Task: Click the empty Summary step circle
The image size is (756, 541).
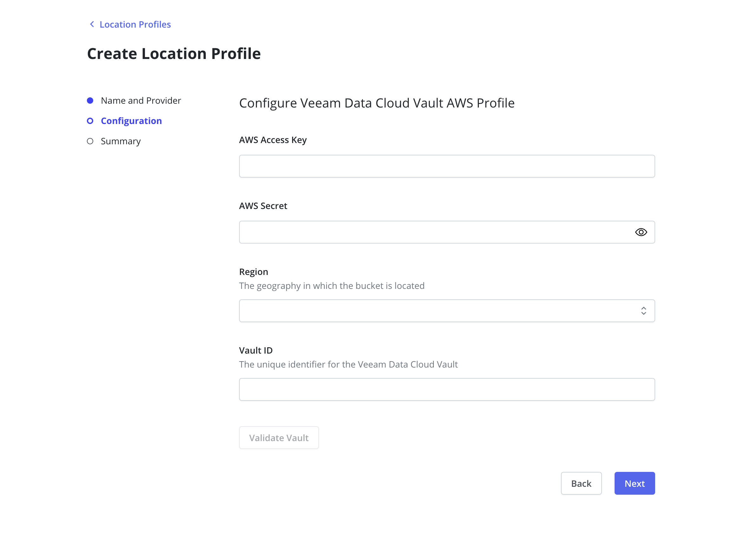Action: 90,141
